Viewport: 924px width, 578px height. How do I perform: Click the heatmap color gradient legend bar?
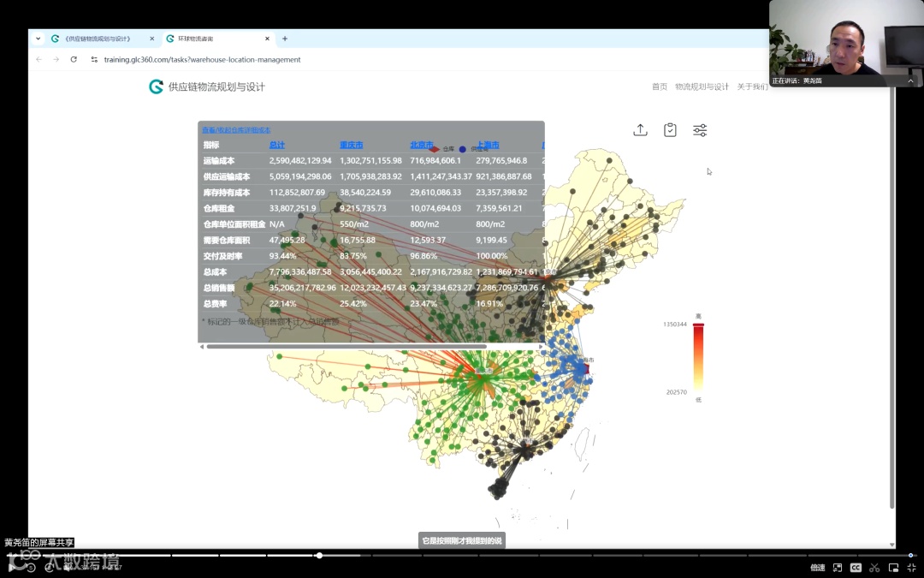pos(698,358)
